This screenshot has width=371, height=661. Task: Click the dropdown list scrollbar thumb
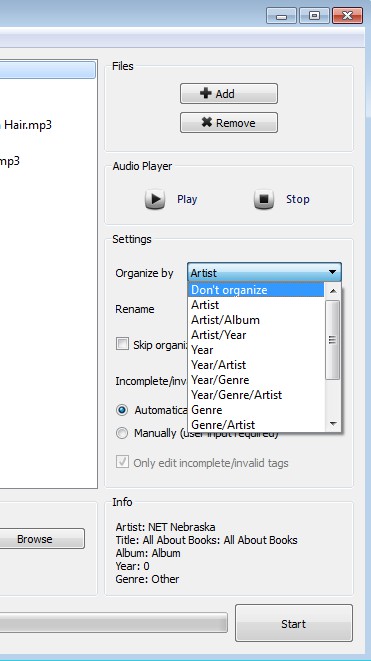[333, 340]
